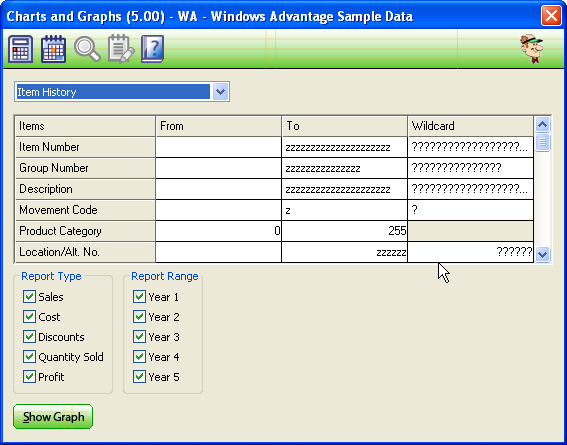Toggle the Cost checkbox
Screen dimensions: 567x445
(29, 317)
